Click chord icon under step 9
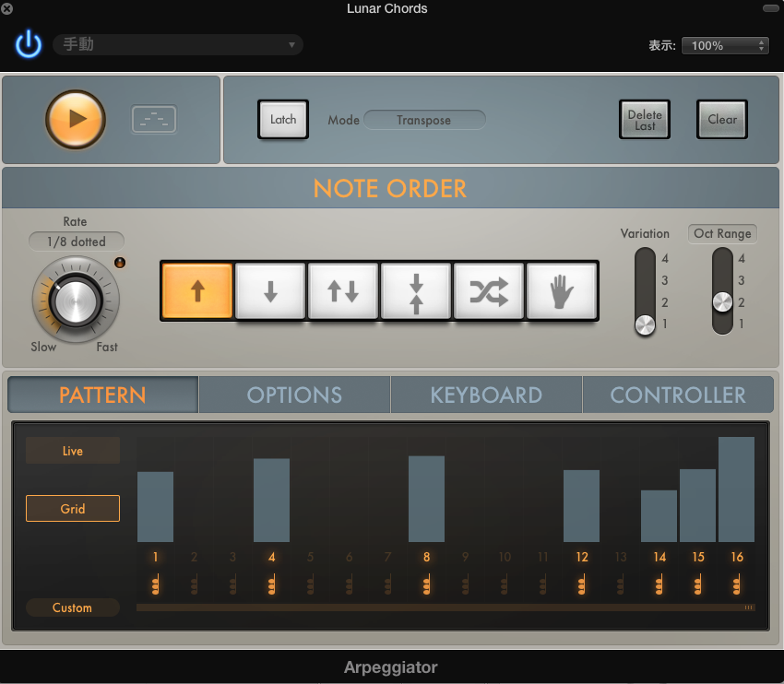Screen dimensions: 784x684 point(466,584)
